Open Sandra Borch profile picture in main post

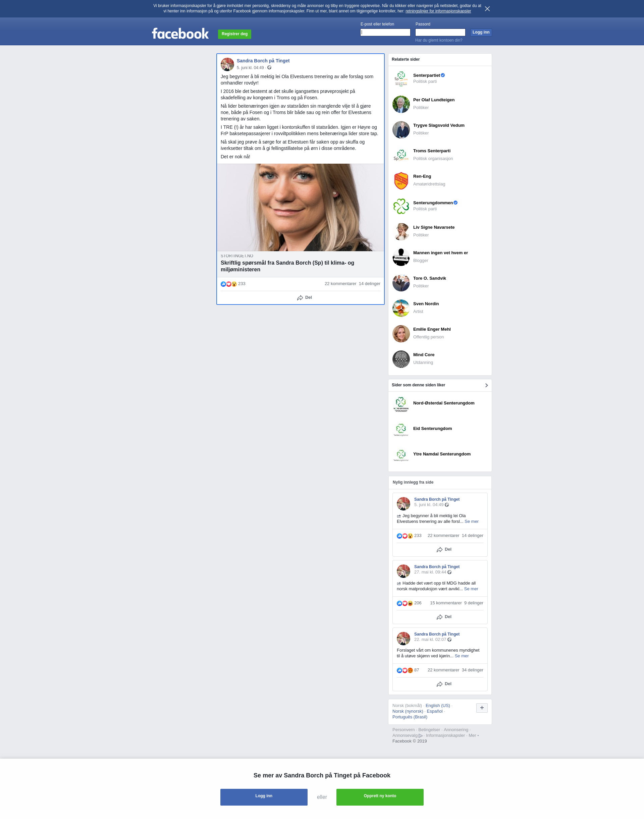(227, 64)
